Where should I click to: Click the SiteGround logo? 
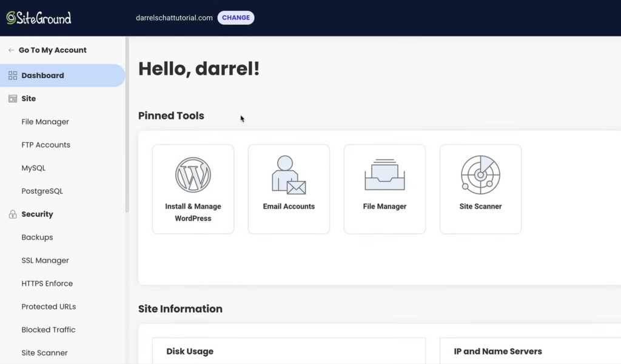(39, 18)
